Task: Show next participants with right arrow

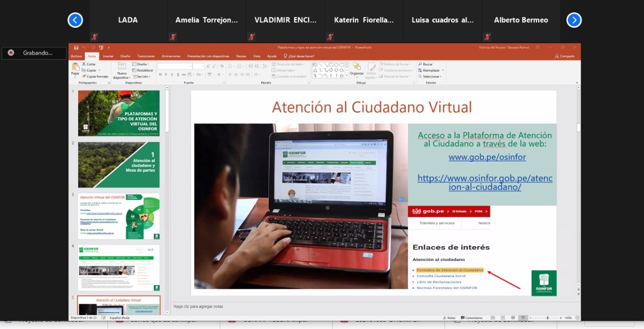Action: [x=574, y=20]
